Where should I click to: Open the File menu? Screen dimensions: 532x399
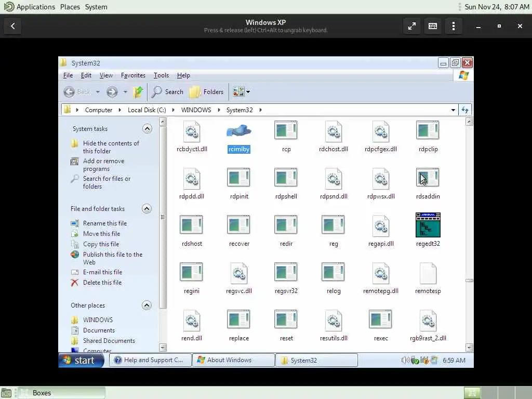(x=68, y=75)
